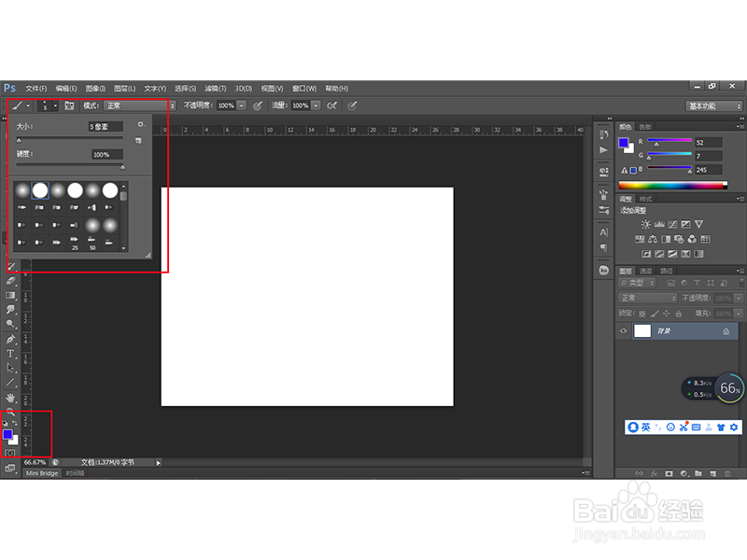Screen dimensions: 747x560
Task: Open the 基本功能 workspace dropdown
Action: 714,106
